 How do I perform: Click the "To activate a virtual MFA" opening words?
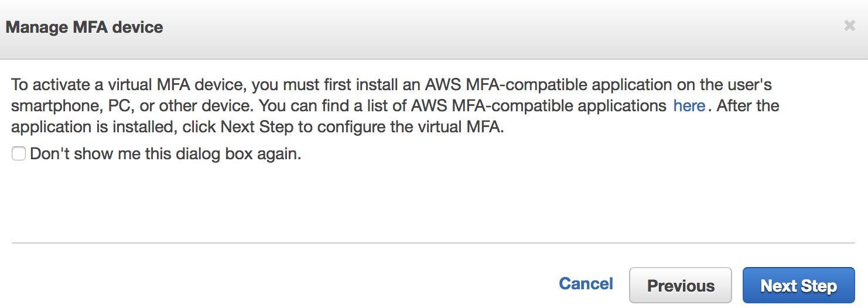[x=82, y=85]
